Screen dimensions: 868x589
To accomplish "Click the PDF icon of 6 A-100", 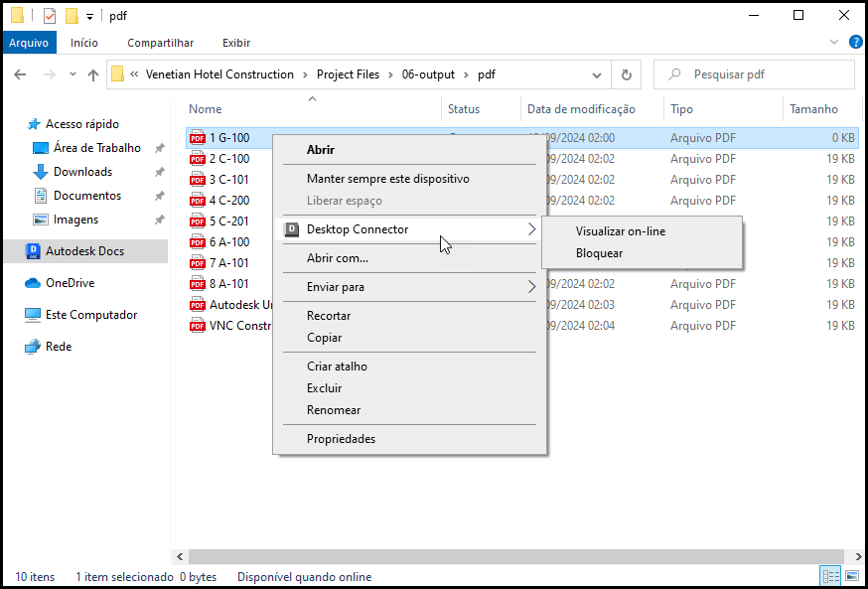I will pyautogui.click(x=197, y=242).
